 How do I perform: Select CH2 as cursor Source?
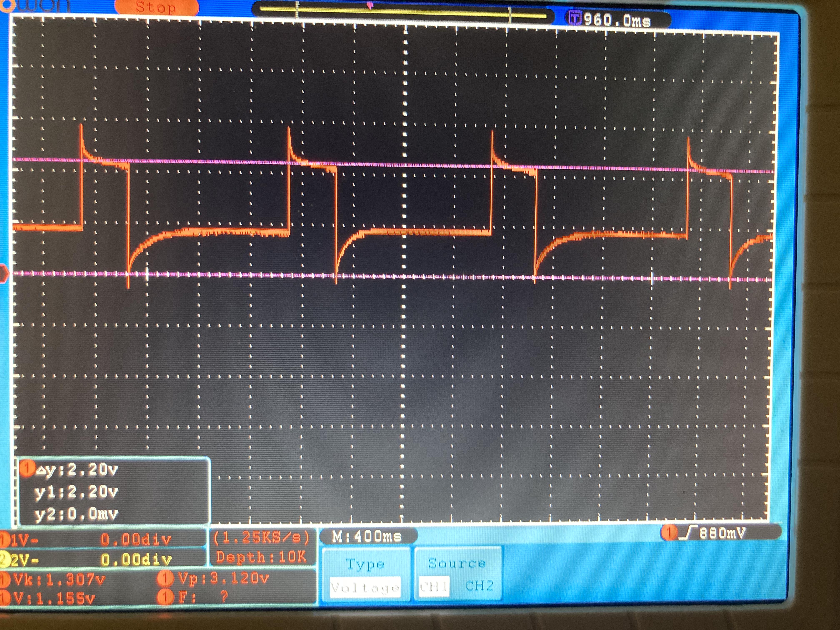[479, 586]
